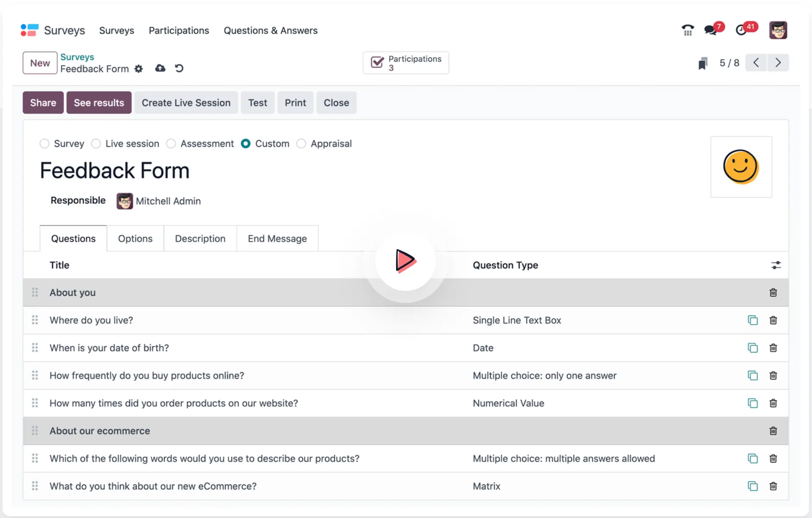The height and width of the screenshot is (518, 812).
Task: Duplicate the new eCommerce Matrix question
Action: click(x=752, y=486)
